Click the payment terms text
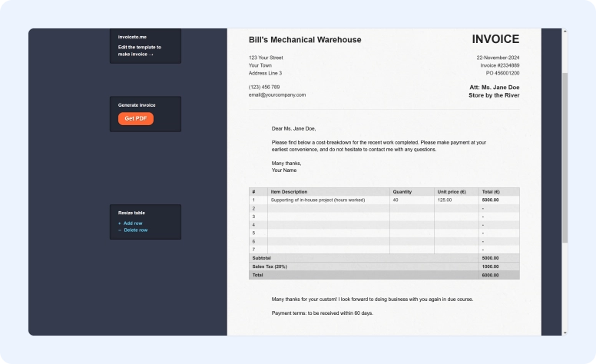 (x=322, y=313)
